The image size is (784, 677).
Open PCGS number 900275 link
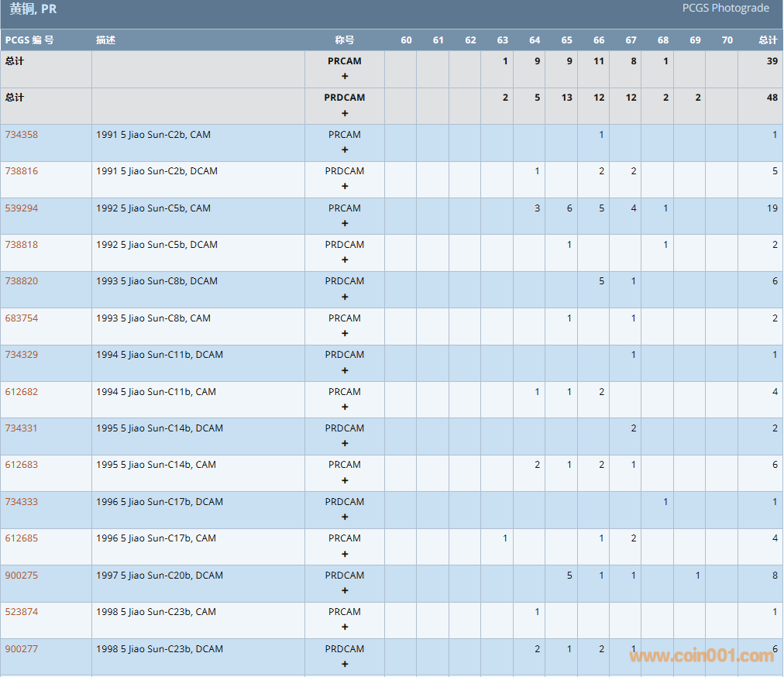point(21,576)
